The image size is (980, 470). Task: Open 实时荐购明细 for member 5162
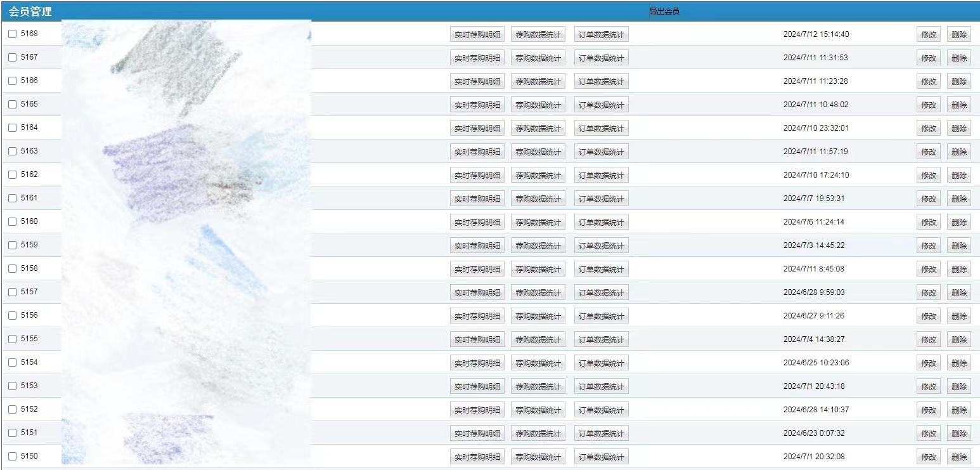tap(477, 176)
